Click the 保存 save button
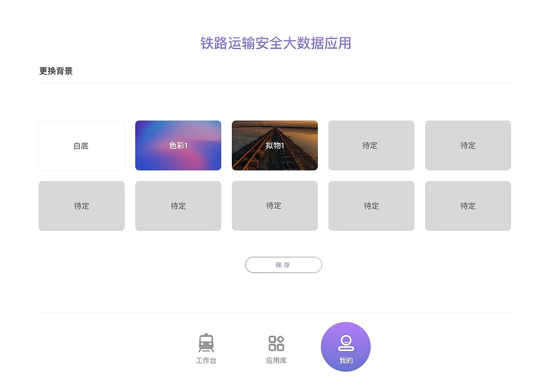This screenshot has height=392, width=552. click(x=283, y=265)
